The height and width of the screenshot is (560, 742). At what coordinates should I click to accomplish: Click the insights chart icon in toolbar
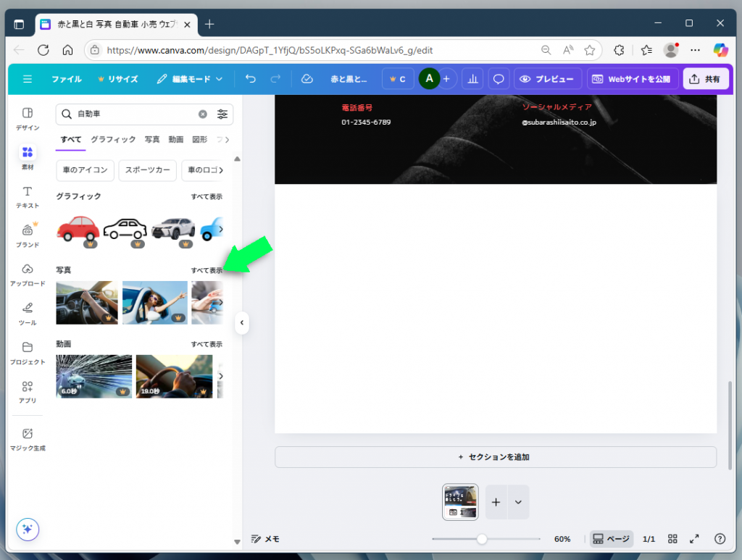click(472, 78)
